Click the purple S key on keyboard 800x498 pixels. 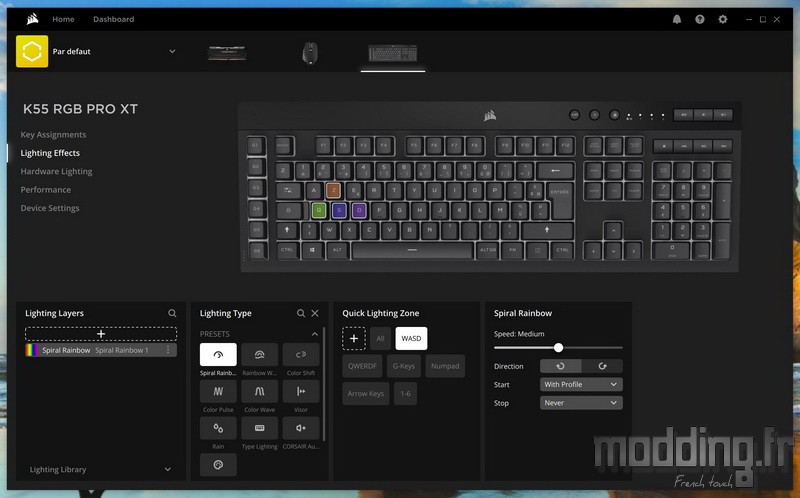pos(339,210)
